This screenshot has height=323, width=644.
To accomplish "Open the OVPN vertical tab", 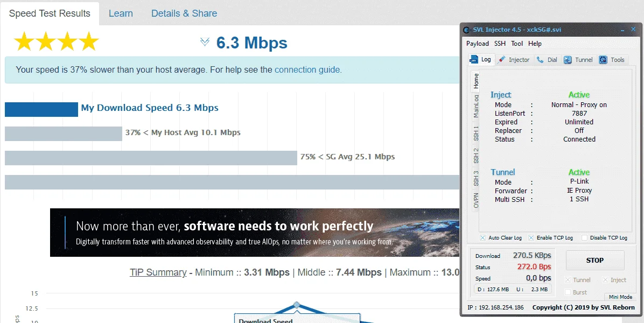I will click(476, 200).
